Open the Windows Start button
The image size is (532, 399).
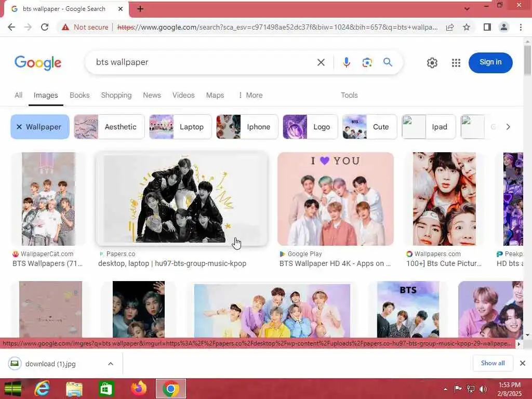[x=13, y=389]
